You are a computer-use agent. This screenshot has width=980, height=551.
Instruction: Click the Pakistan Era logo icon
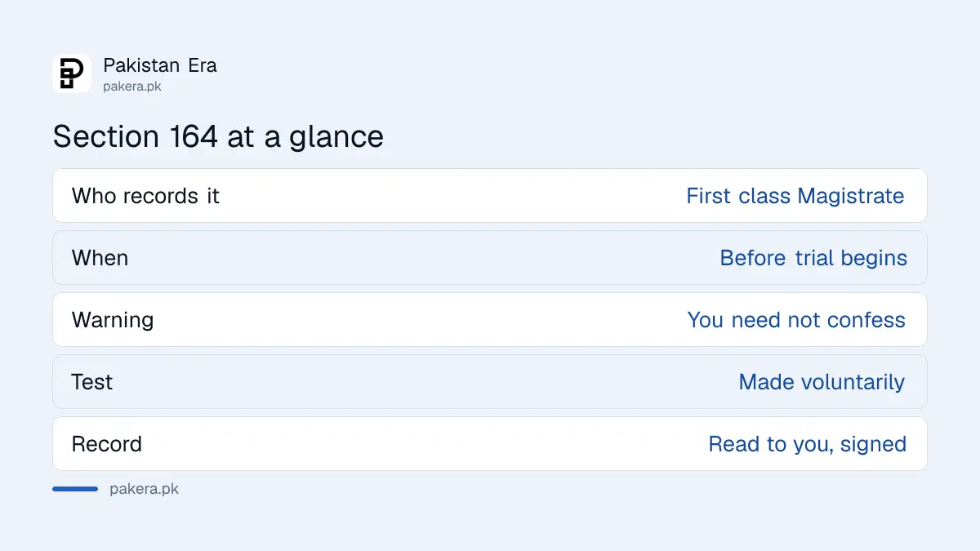pos(72,73)
